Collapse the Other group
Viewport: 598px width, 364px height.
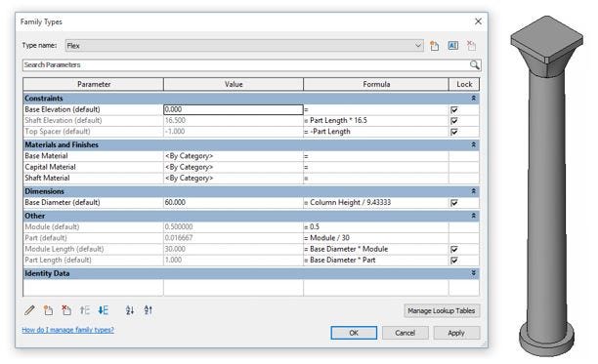[x=473, y=216]
